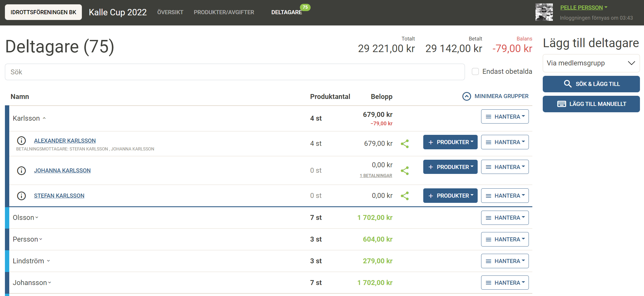Open the 1 Betalningar link
The height and width of the screenshot is (296, 644).
coord(376,176)
